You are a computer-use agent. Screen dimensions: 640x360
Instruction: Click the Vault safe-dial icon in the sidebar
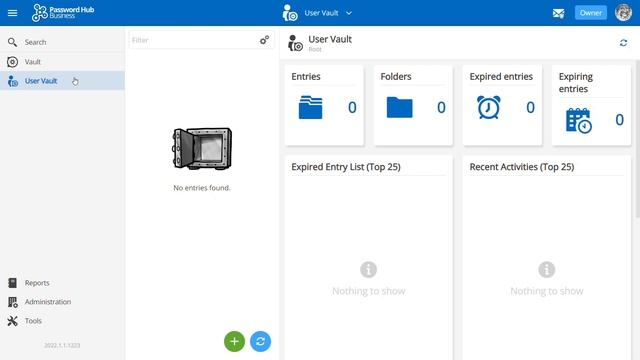12,62
